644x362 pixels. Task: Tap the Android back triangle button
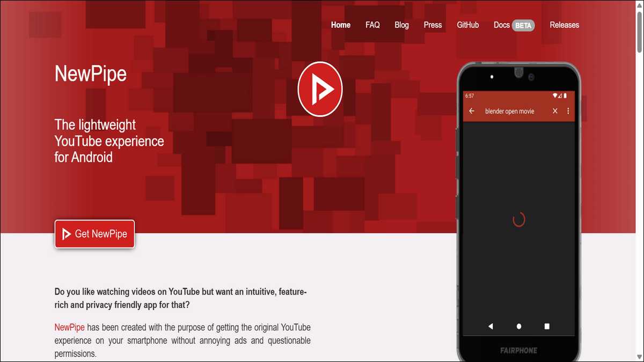(491, 326)
